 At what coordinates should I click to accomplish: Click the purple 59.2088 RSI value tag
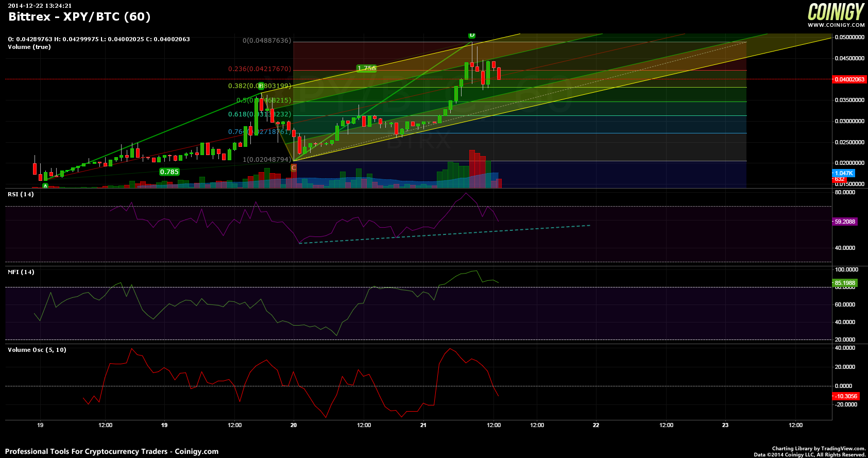[x=845, y=222]
